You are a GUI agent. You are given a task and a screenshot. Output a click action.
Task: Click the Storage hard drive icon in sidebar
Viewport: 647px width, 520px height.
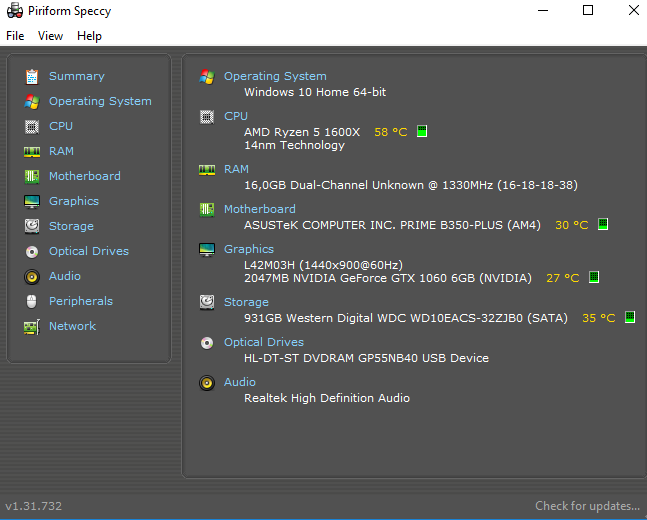[x=32, y=227]
